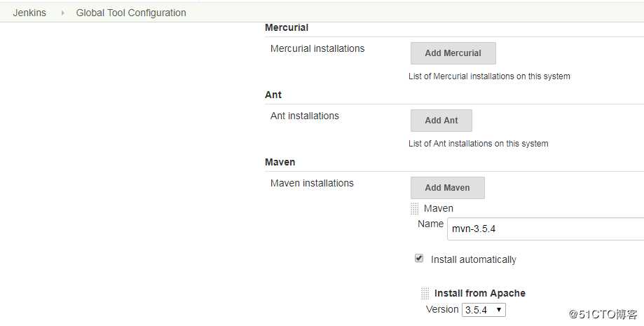Open Global Tool Configuration breadcrumb
This screenshot has height=326, width=644.
(x=131, y=13)
